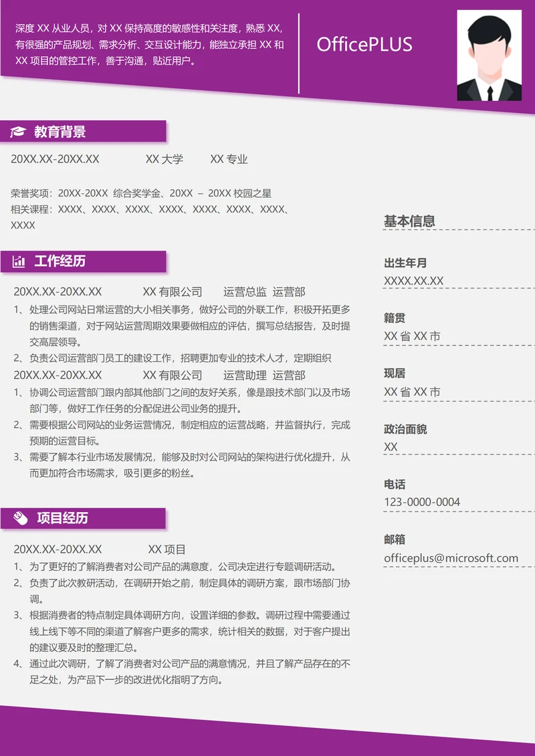Viewport: 535px width, 756px height.
Task: Click the personal summary paragraph in header
Action: [149, 45]
